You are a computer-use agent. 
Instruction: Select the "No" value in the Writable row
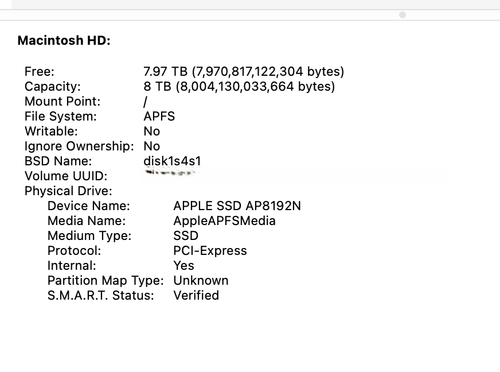[152, 131]
